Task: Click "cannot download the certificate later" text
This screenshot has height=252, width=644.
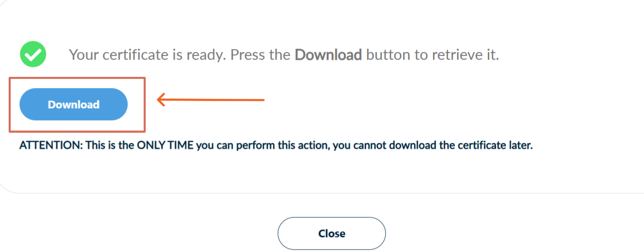Action: tap(442, 146)
